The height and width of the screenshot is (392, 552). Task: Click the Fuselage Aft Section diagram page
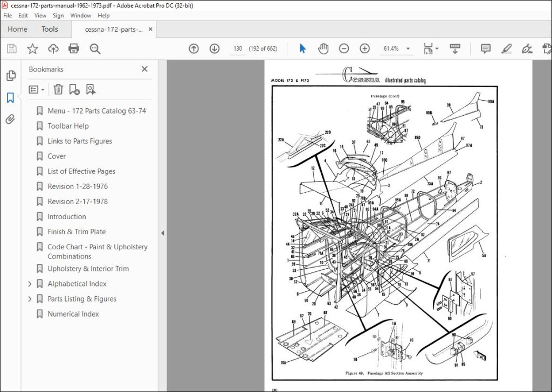click(398, 226)
